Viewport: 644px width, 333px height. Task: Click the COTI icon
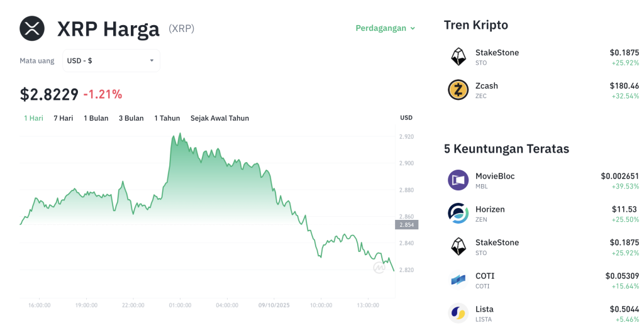pos(458,280)
